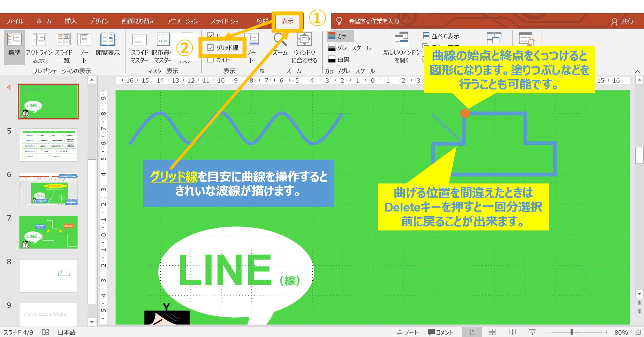Open the アニメーション tab
Viewport: 644px width, 337px height.
183,21
